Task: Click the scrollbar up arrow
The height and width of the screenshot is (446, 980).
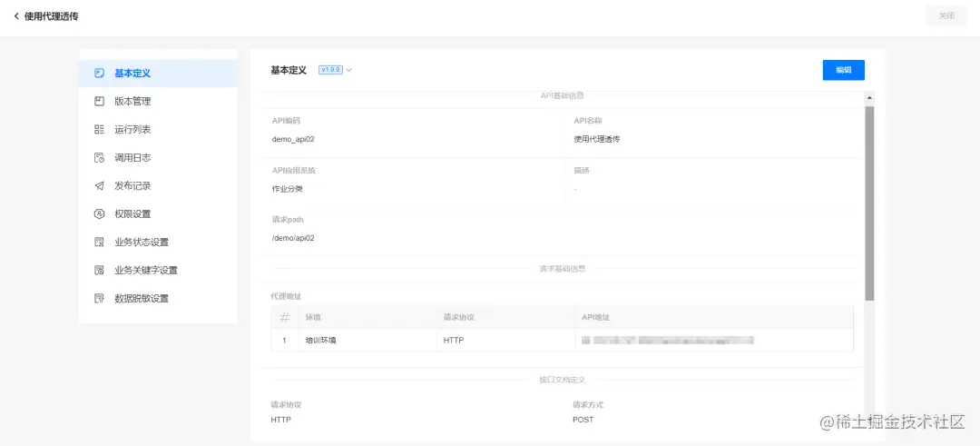Action: tap(869, 97)
